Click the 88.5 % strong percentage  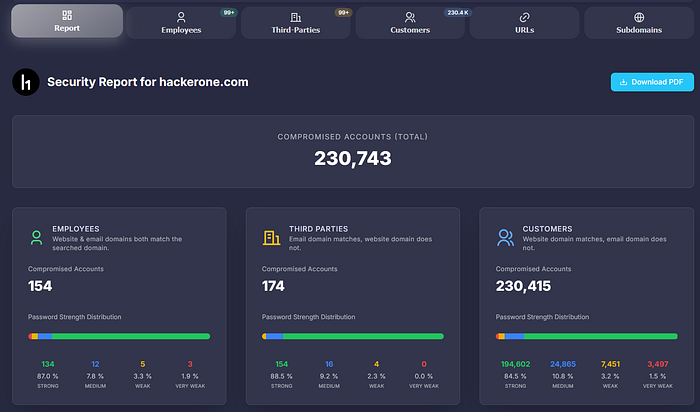[x=281, y=376]
